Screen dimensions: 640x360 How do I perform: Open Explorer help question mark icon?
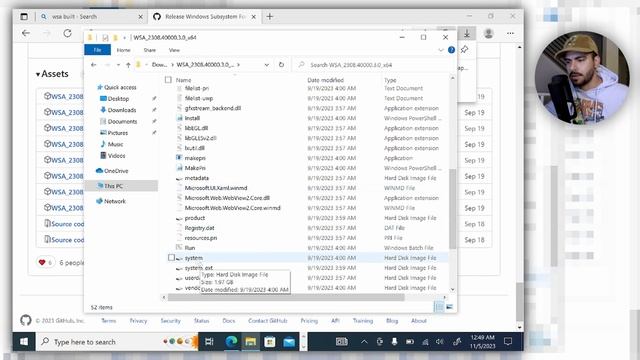tap(451, 50)
